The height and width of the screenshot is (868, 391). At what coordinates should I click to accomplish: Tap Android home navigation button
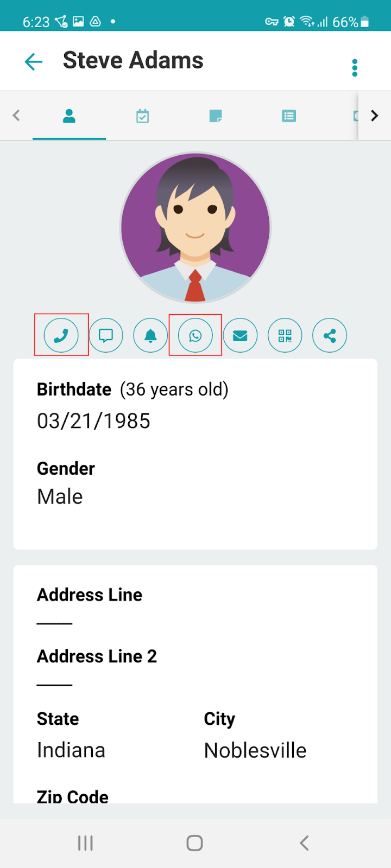(x=195, y=843)
